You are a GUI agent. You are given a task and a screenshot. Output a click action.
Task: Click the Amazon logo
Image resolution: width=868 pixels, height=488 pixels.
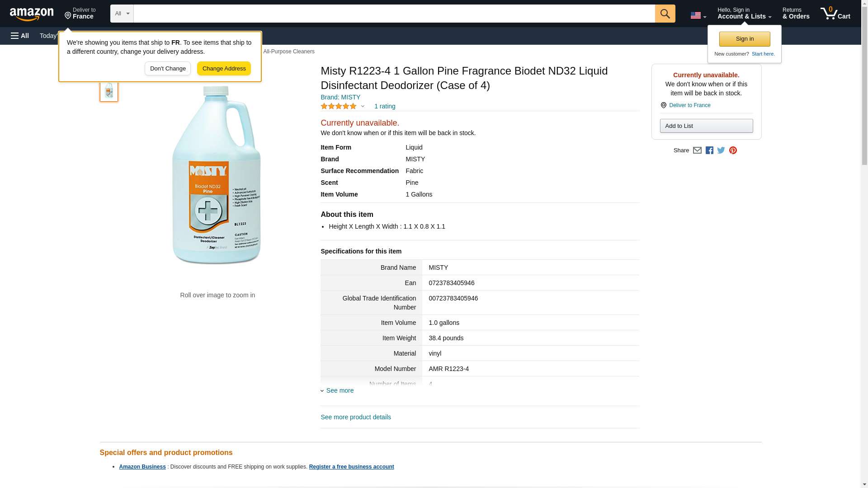point(32,14)
